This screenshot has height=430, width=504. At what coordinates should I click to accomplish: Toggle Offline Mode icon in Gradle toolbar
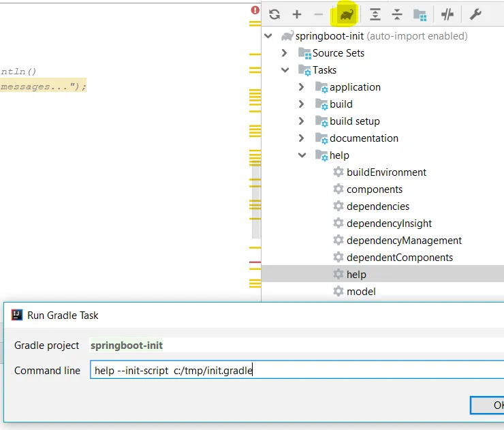(447, 14)
